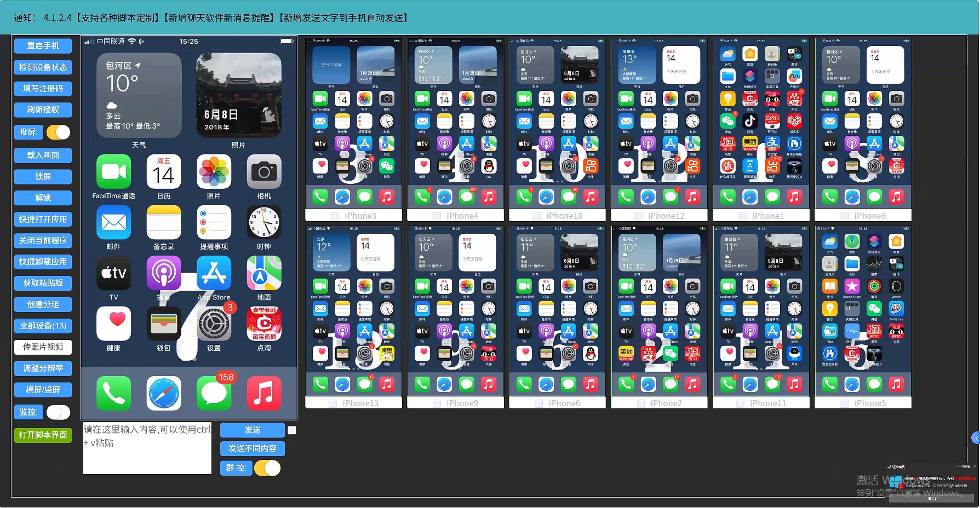
Task: Select iPhone9 device screen thumbnail
Action: click(x=455, y=310)
